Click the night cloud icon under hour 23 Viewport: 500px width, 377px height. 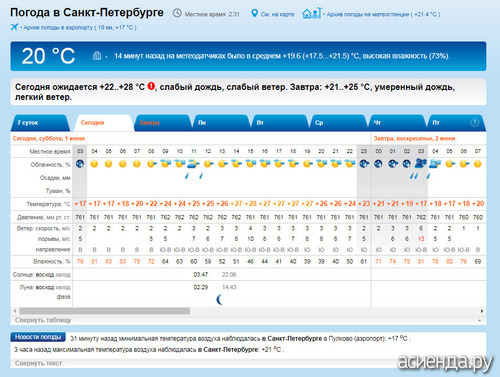pyautogui.click(x=364, y=164)
